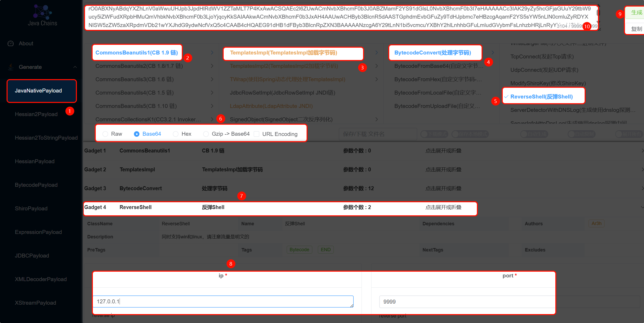Select the Hex output radio button

[176, 134]
